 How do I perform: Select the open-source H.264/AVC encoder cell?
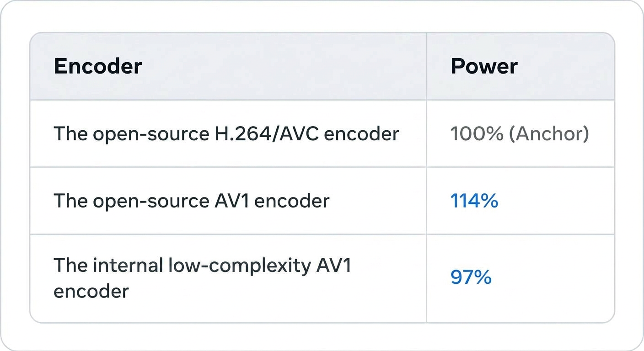[x=228, y=133]
